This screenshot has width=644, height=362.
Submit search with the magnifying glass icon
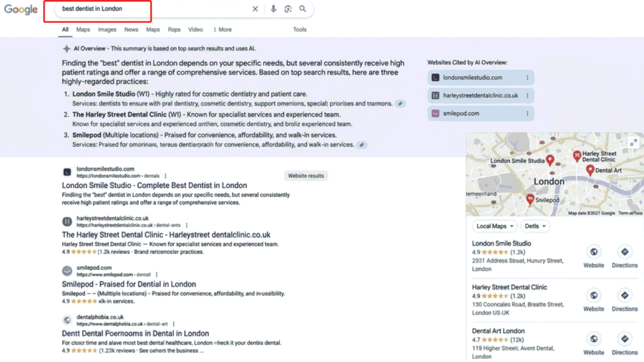[303, 9]
